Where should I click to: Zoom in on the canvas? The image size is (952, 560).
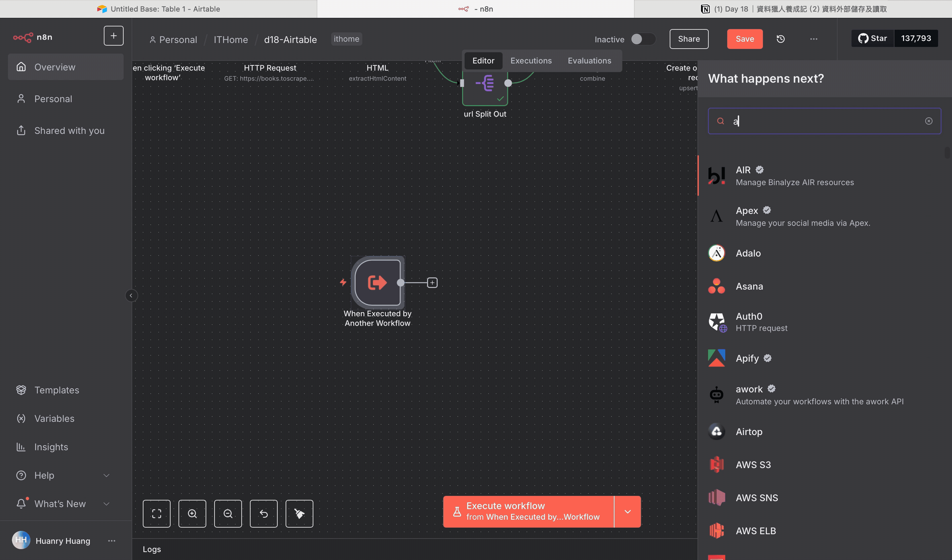click(x=192, y=513)
